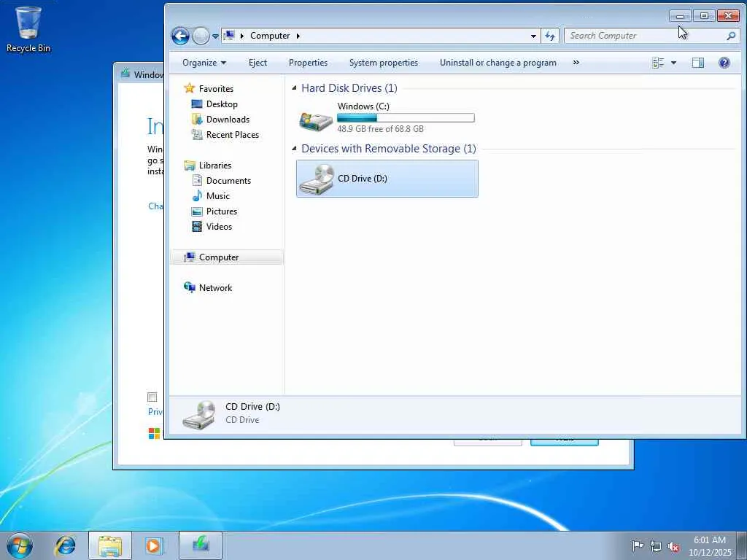Open System properties
747x560 pixels.
pos(384,63)
